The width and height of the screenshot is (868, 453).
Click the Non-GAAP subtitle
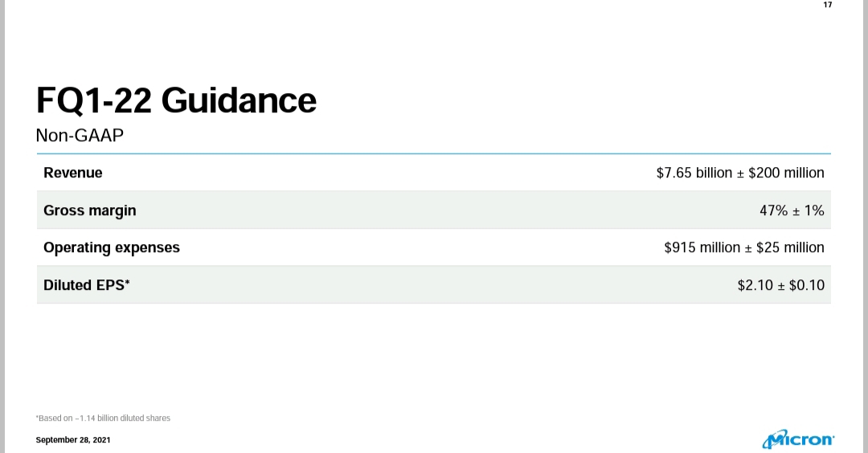(80, 135)
